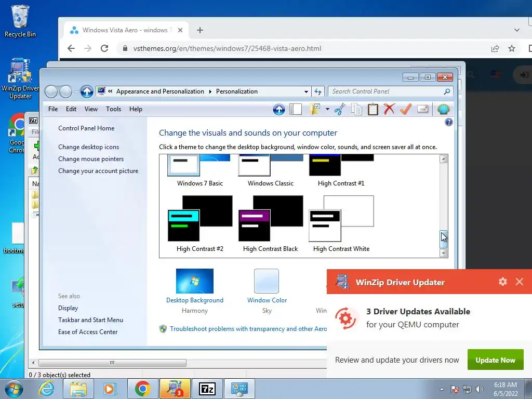
Task: Open Change your account picture link
Action: (98, 171)
